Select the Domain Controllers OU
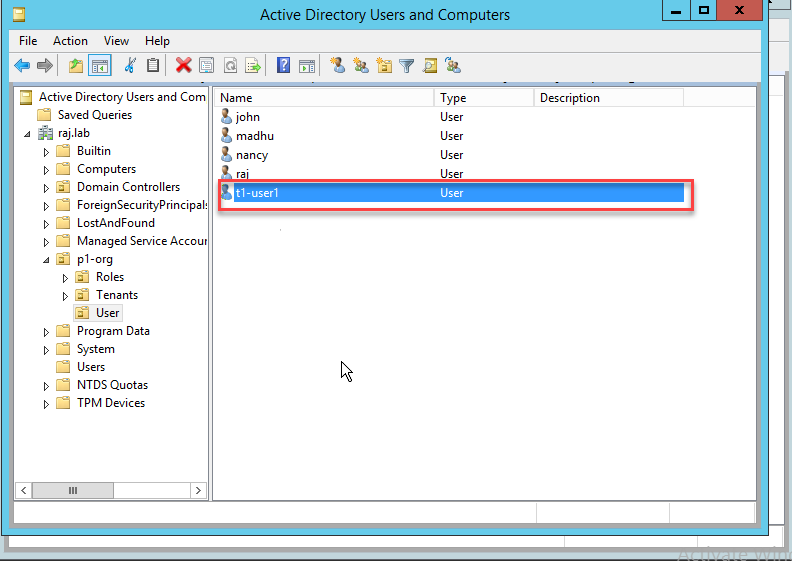Screen dimensions: 792x561 [x=128, y=187]
